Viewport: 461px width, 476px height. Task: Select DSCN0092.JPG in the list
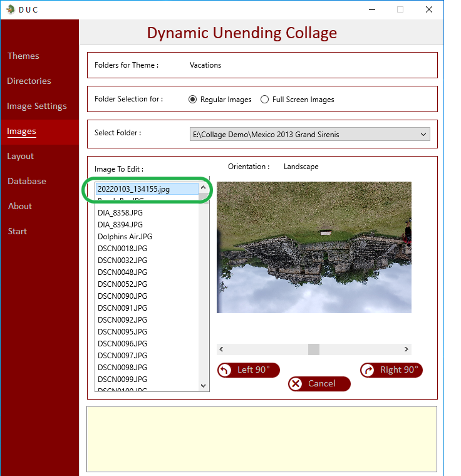pos(122,319)
